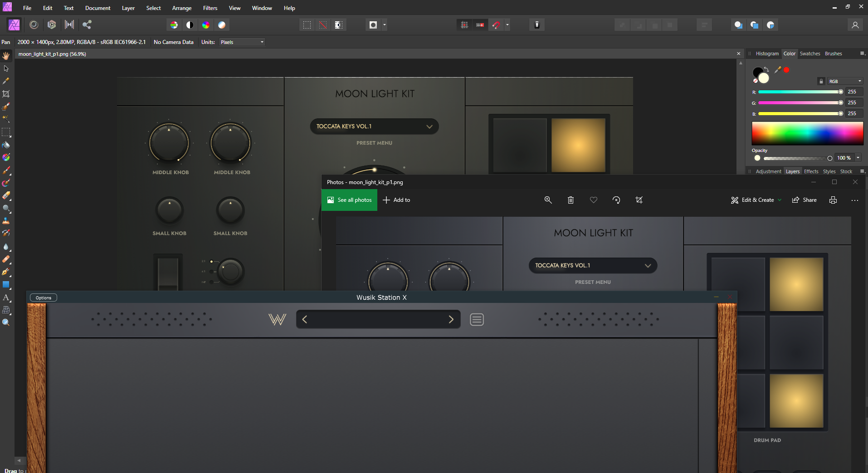Switch to the Histogram tab
Viewport: 868px width, 473px height.
[767, 54]
